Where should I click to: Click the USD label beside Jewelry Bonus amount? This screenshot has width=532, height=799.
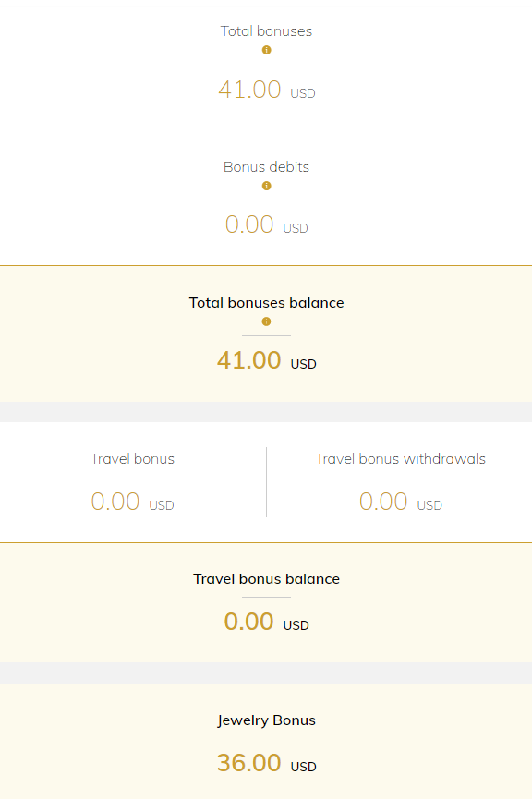(304, 767)
